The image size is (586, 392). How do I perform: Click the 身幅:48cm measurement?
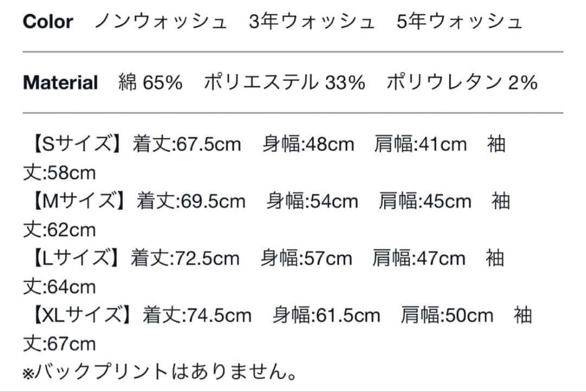308,145
